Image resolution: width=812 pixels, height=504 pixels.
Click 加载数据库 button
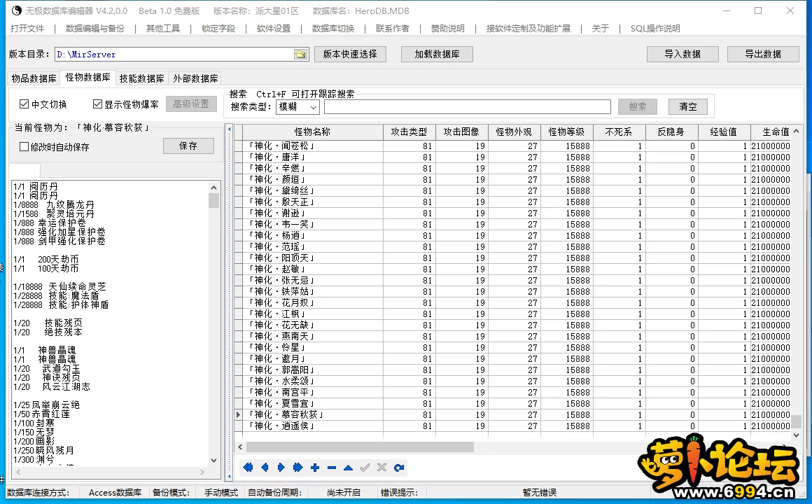(437, 54)
